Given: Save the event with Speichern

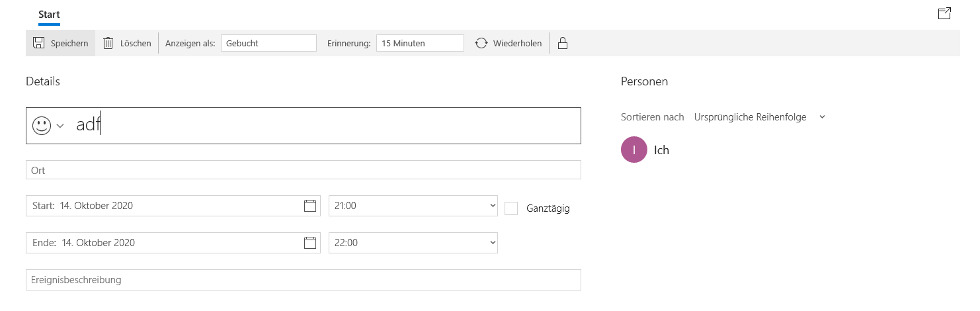Looking at the screenshot, I should pyautogui.click(x=61, y=43).
